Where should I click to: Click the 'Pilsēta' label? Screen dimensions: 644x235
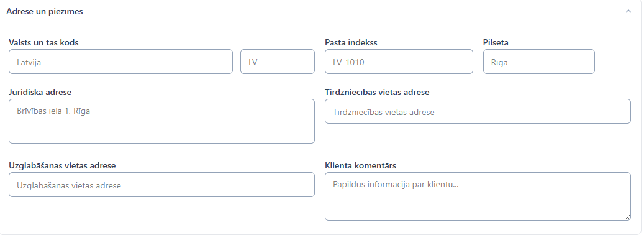496,42
